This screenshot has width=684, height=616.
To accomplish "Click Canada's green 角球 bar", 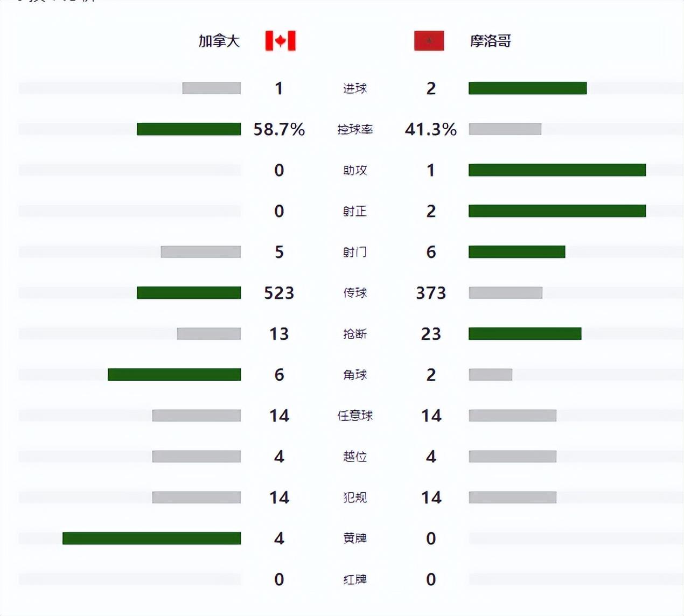I will click(174, 375).
